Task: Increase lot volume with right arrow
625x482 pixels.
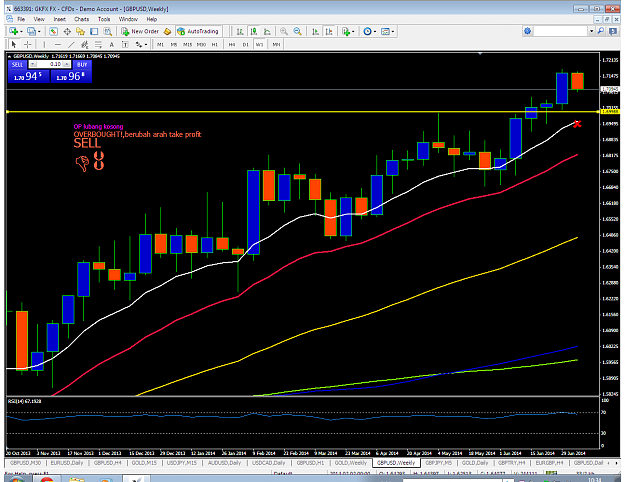Action: (x=67, y=64)
